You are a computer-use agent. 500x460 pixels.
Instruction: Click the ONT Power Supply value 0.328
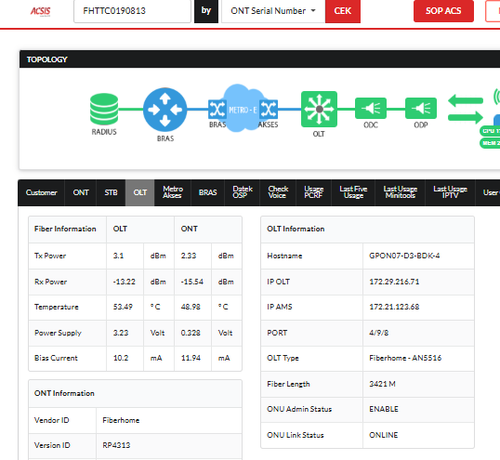point(191,333)
